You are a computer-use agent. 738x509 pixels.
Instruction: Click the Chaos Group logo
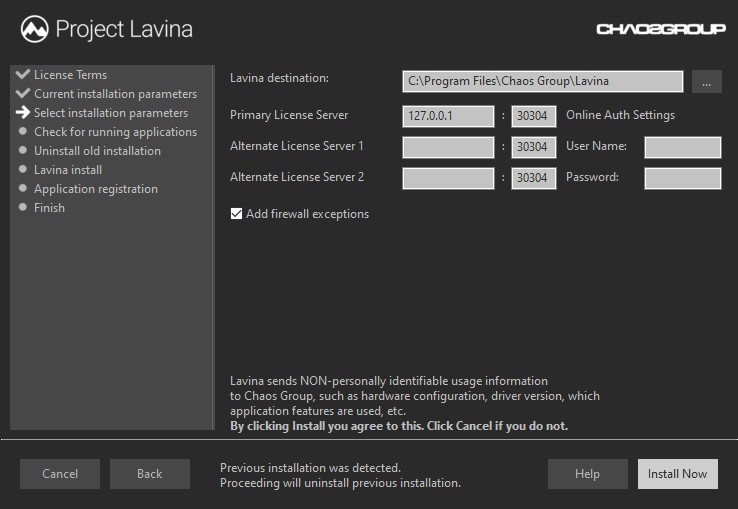pos(661,29)
